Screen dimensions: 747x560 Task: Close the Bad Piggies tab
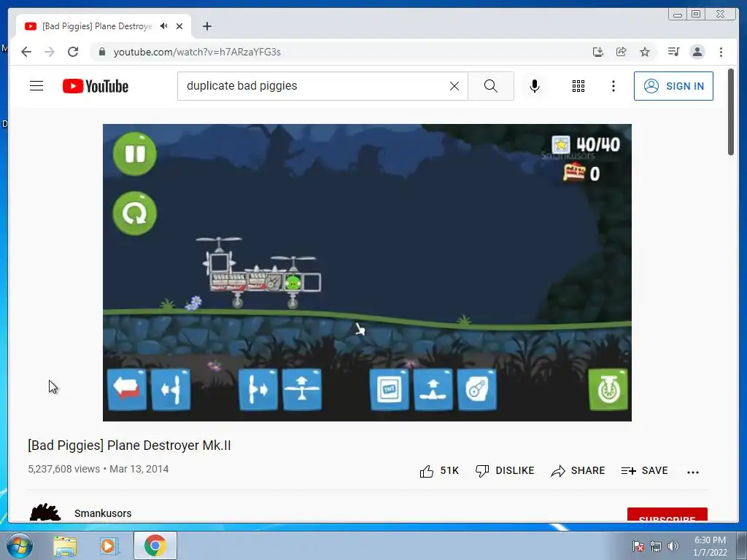click(x=179, y=26)
